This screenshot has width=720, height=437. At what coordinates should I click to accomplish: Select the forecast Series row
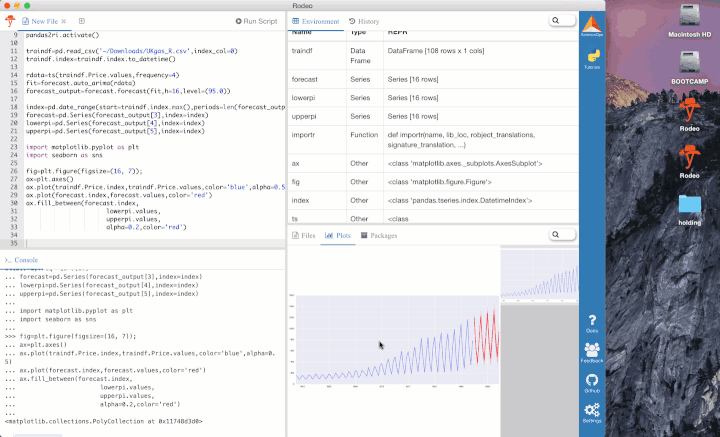(433, 79)
